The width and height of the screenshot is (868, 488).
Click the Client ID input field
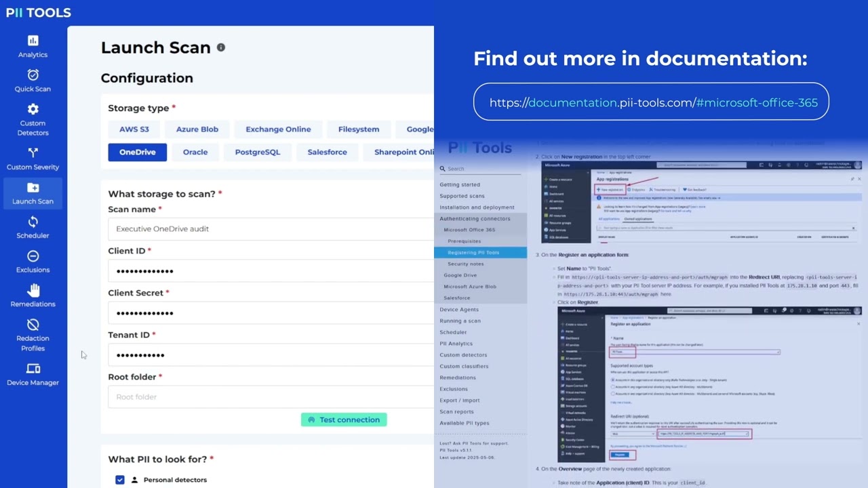pos(271,271)
